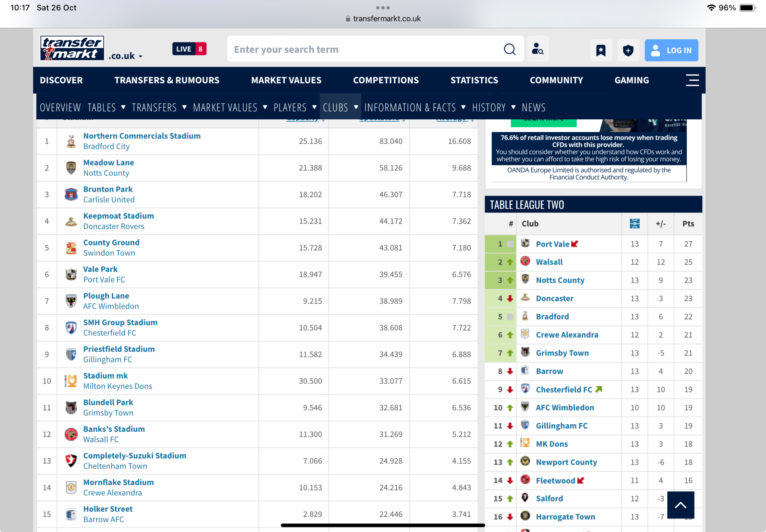Open Grimsby Town in the league table

(562, 353)
